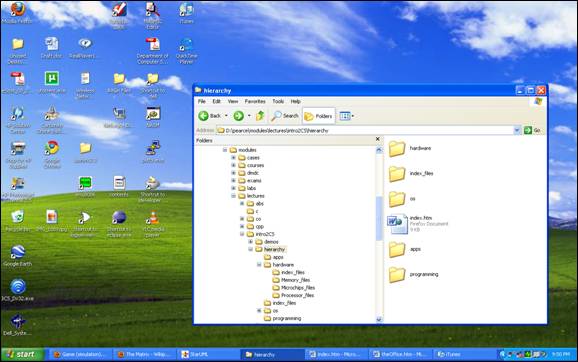Image resolution: width=578 pixels, height=362 pixels.
Task: Open the Views toolbar dropdown
Action: [x=347, y=116]
